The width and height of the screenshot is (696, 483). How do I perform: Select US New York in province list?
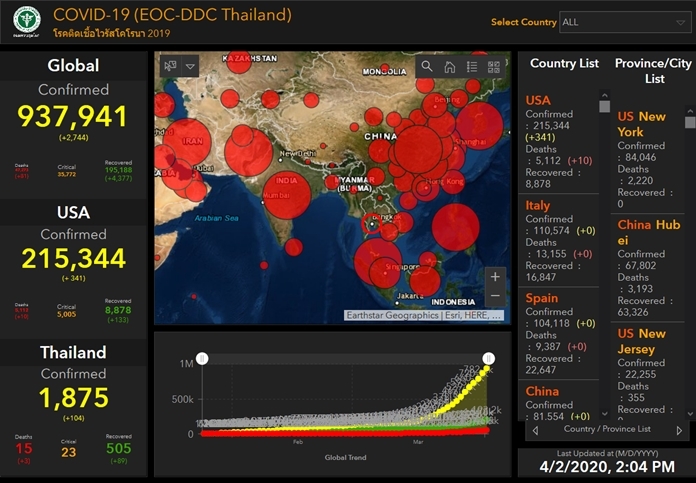pyautogui.click(x=641, y=124)
